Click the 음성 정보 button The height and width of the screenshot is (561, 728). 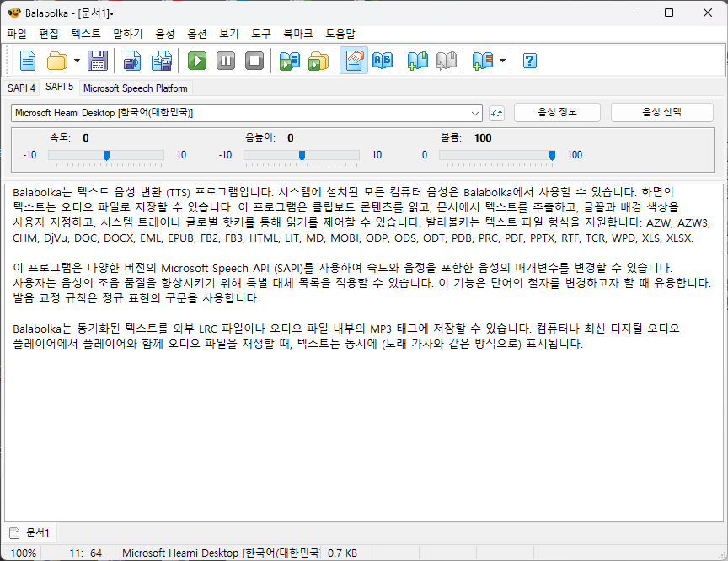(557, 112)
